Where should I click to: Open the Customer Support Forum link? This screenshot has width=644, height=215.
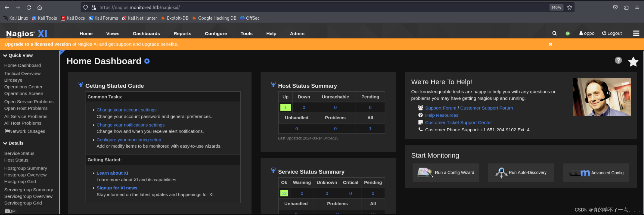486,108
